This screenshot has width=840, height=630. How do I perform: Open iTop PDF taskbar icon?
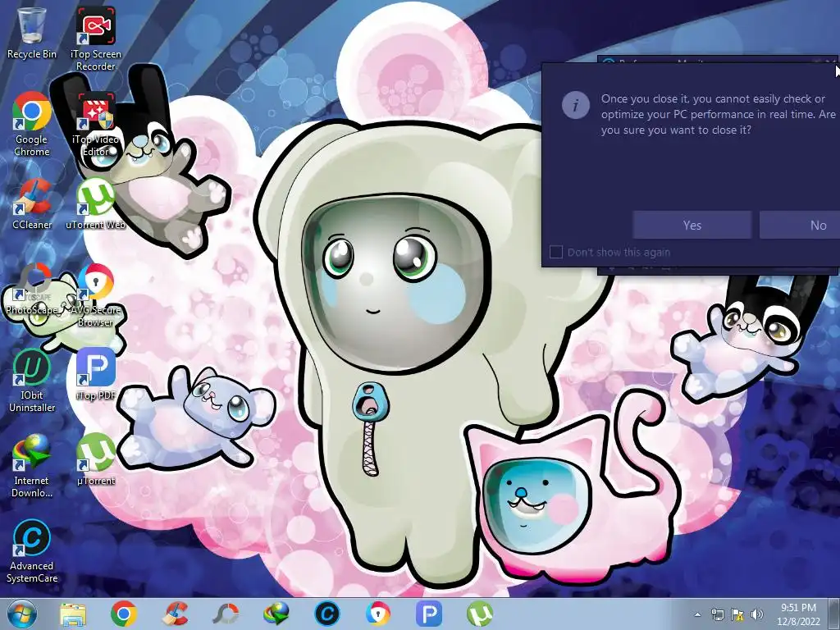click(429, 614)
